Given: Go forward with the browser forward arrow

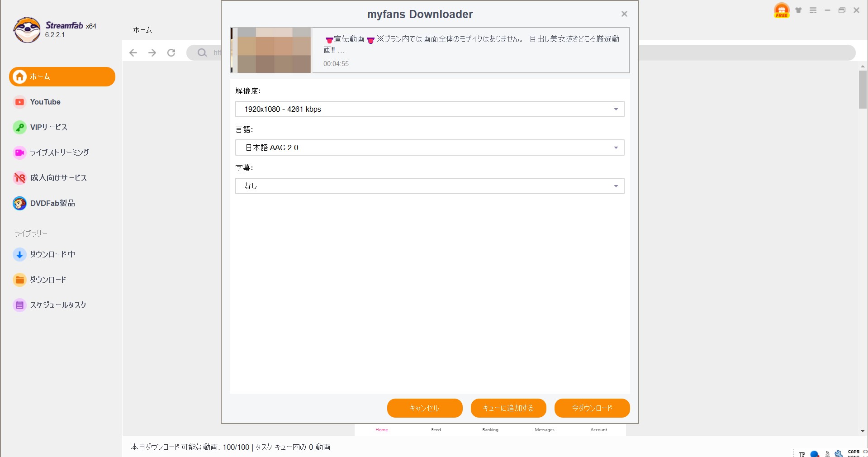Looking at the screenshot, I should (152, 52).
